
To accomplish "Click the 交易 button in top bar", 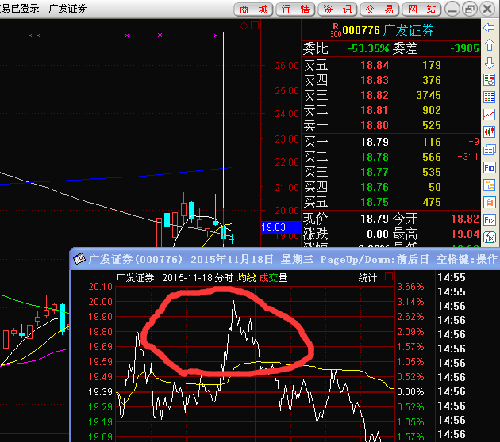I will (x=380, y=9).
